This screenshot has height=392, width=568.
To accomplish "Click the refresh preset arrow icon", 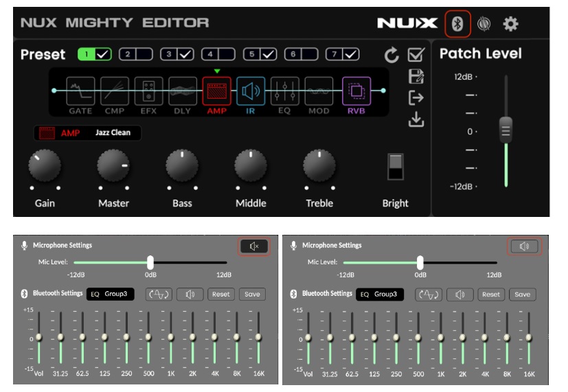I will [391, 55].
